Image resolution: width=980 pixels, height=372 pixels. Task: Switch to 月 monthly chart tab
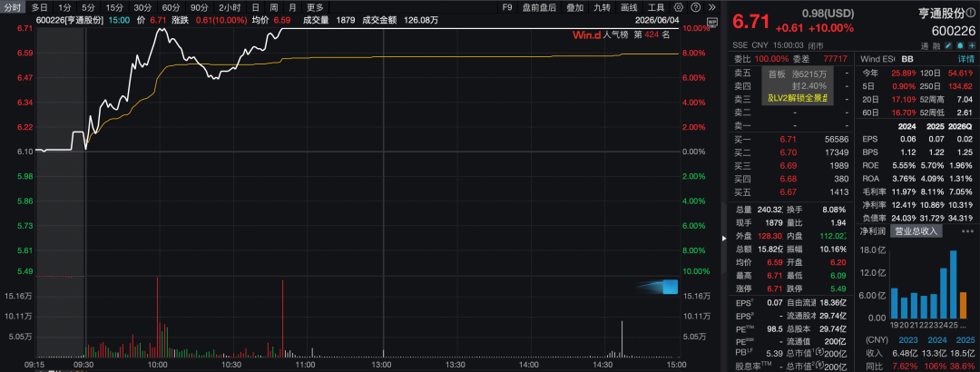292,7
